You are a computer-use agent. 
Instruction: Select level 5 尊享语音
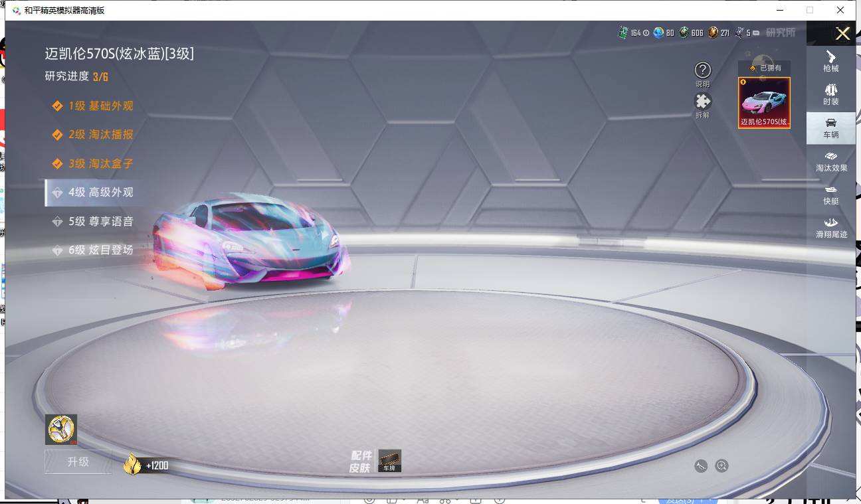point(100,221)
